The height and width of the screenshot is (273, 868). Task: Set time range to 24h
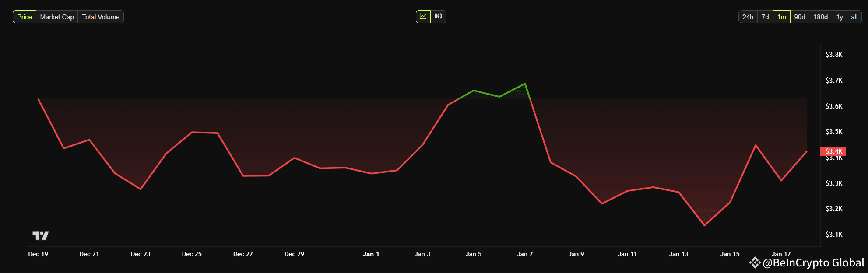point(748,17)
